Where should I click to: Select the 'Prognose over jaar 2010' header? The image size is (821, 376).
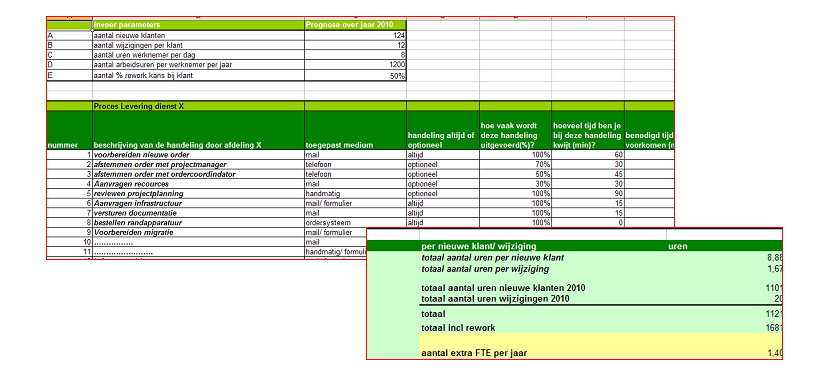(x=354, y=25)
